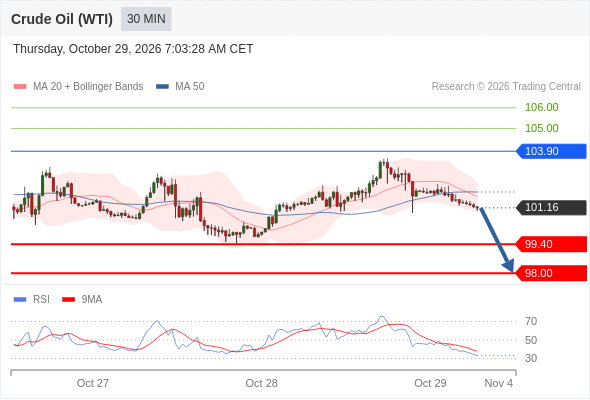Image resolution: width=590 pixels, height=400 pixels.
Task: Click the MA 20 + Bollinger Bands label
Action: point(88,87)
